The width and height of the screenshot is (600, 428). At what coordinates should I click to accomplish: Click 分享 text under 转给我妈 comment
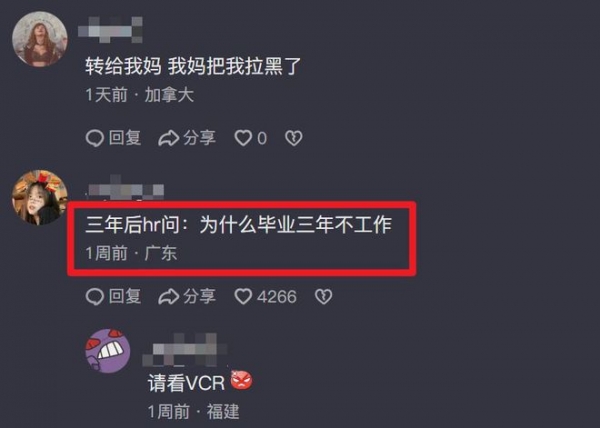199,138
